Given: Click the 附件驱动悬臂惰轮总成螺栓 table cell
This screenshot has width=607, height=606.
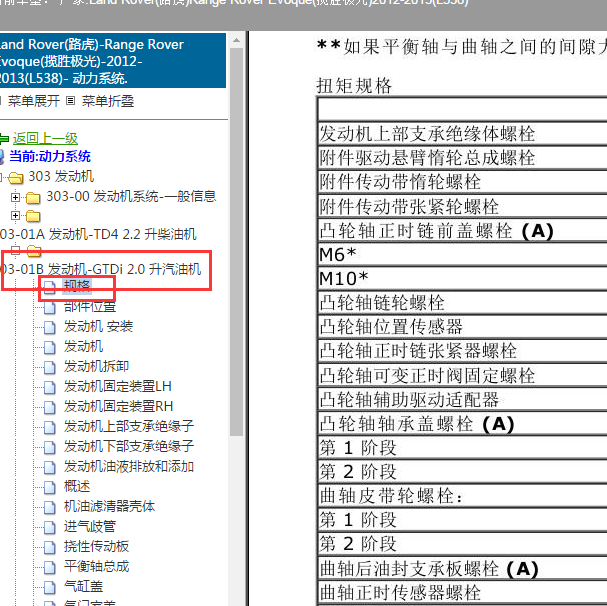Looking at the screenshot, I should [462, 158].
